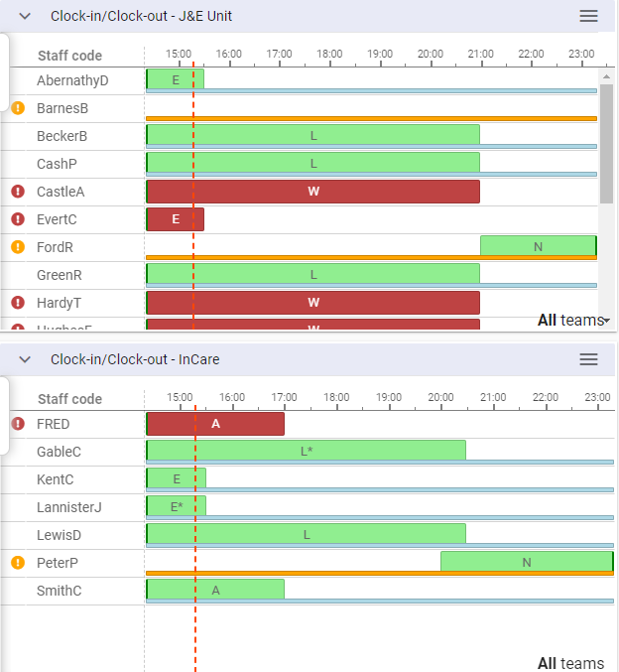Click the orange warning icon beside FordR
Viewport: 619px width, 672px height.
(18, 247)
